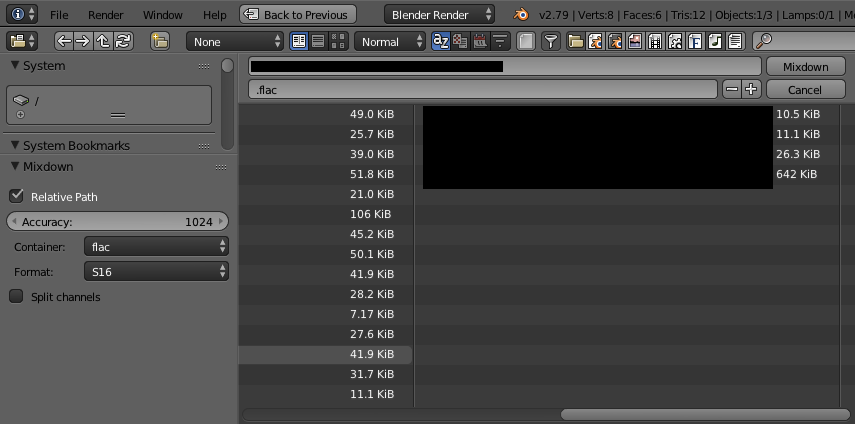Open the Container flac dropdown
Screen dimensions: 855x424
pos(156,246)
